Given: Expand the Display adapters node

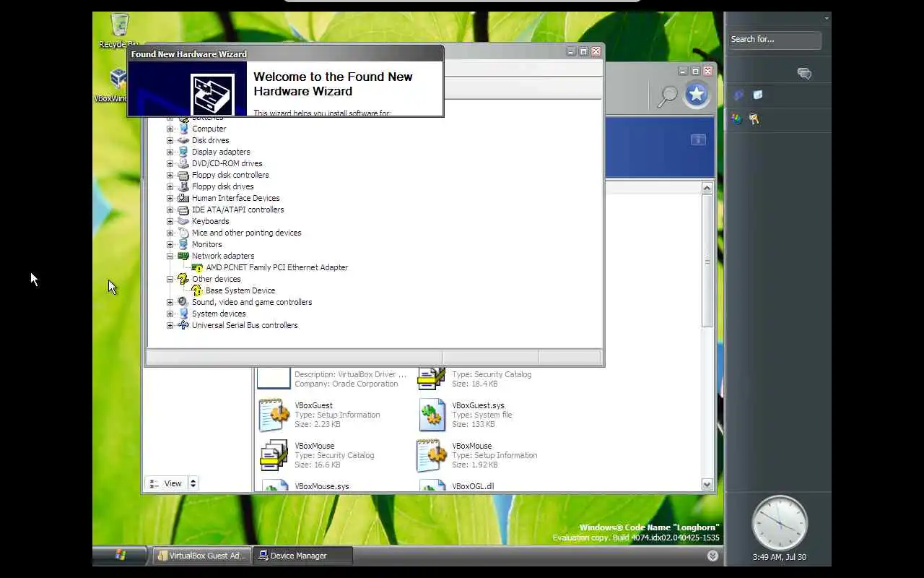Looking at the screenshot, I should coord(170,152).
